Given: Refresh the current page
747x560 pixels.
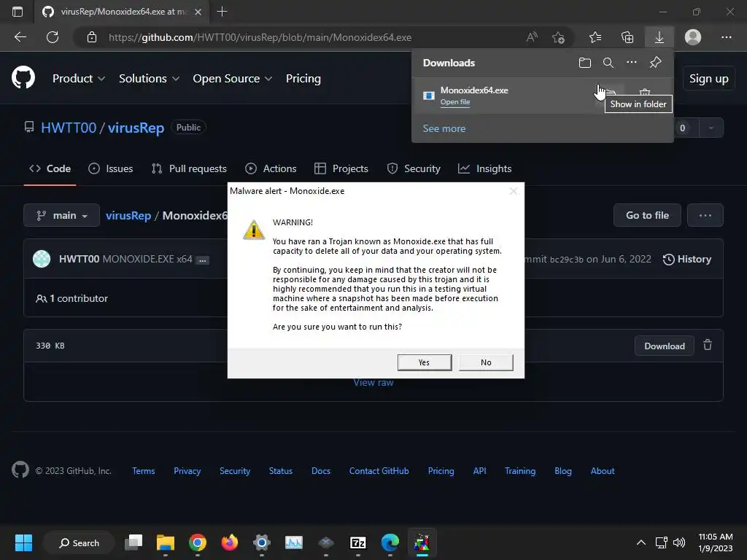Looking at the screenshot, I should [53, 37].
